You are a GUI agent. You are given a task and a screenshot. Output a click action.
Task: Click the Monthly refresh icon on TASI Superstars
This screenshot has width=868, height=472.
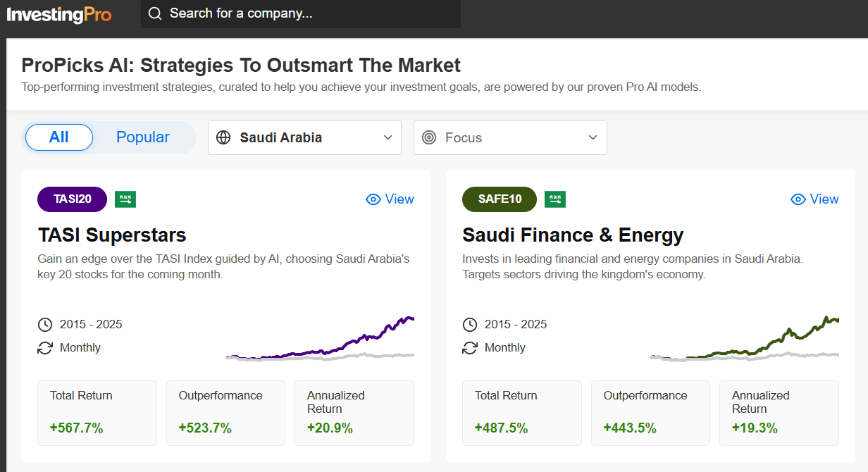45,347
